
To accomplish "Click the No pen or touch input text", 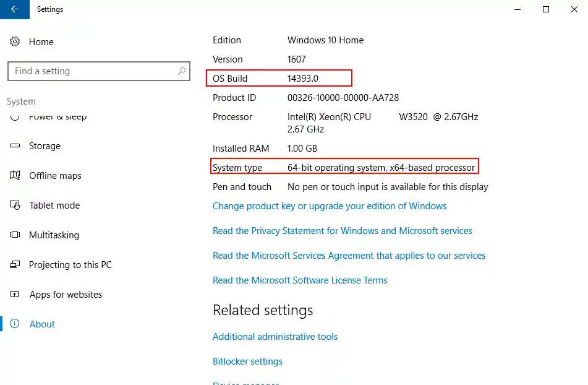I will (388, 187).
